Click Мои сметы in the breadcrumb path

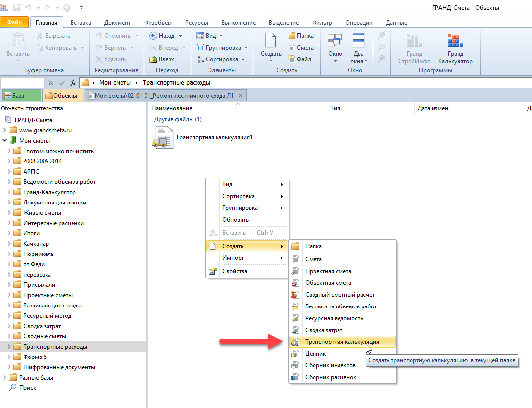pos(115,83)
